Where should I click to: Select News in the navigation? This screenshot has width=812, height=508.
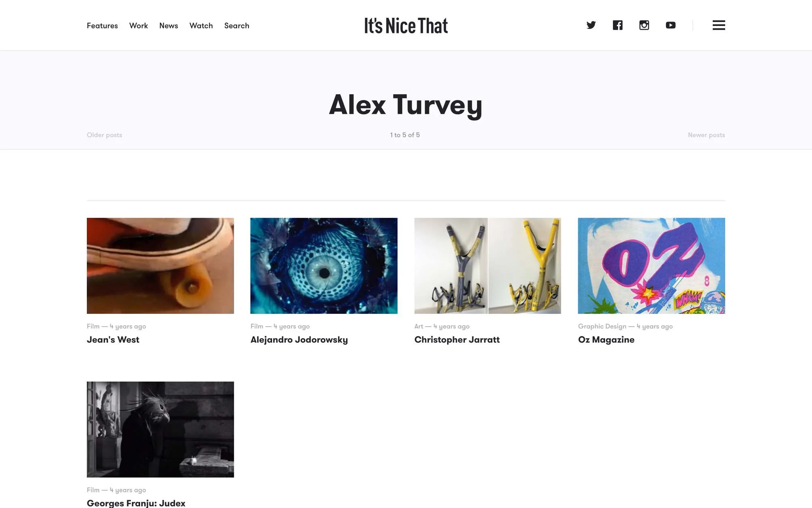click(x=168, y=26)
